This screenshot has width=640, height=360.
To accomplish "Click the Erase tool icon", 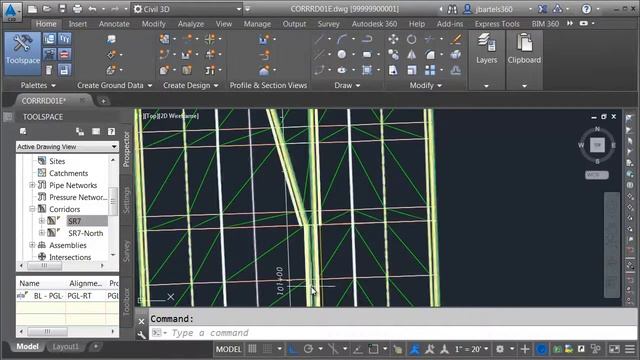I will coord(456,39).
